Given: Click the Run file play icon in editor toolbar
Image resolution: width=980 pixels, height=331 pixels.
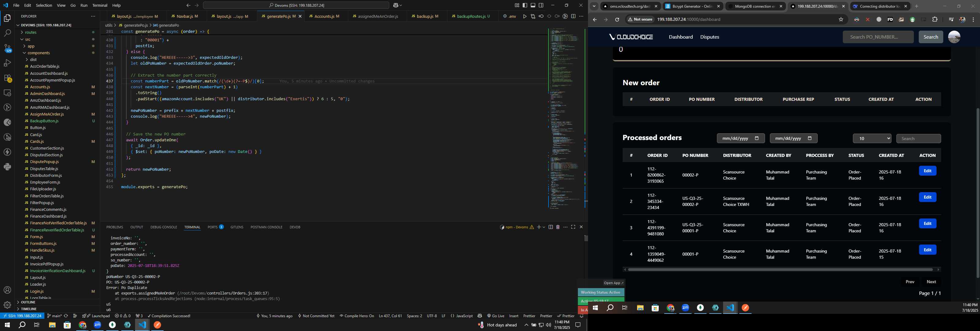Looking at the screenshot, I should coord(525,16).
